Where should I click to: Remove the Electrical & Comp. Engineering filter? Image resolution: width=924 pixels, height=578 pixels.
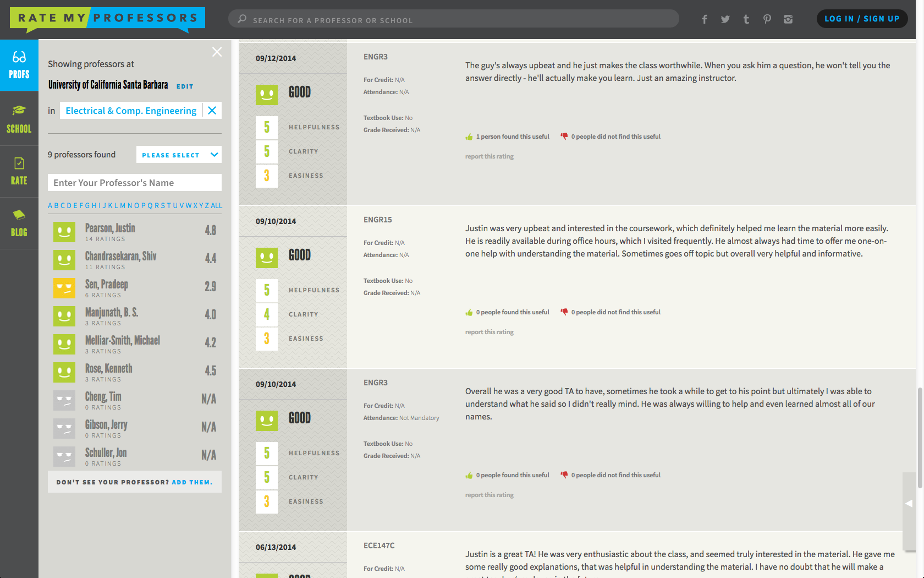(212, 111)
